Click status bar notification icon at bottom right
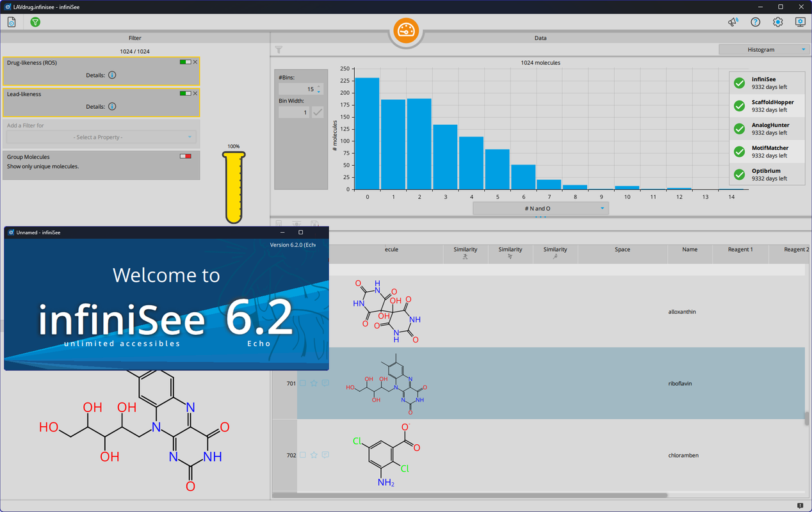The image size is (812, 512). [x=800, y=506]
